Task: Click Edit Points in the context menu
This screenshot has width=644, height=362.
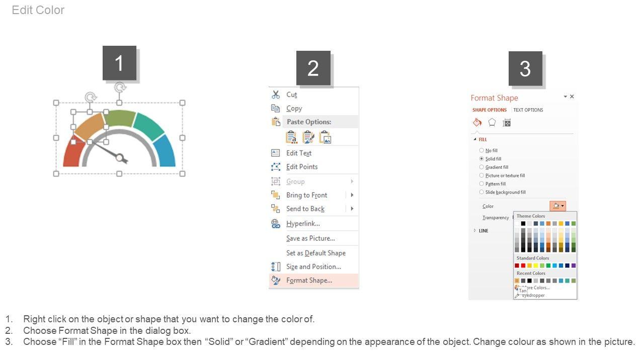Action: point(302,167)
